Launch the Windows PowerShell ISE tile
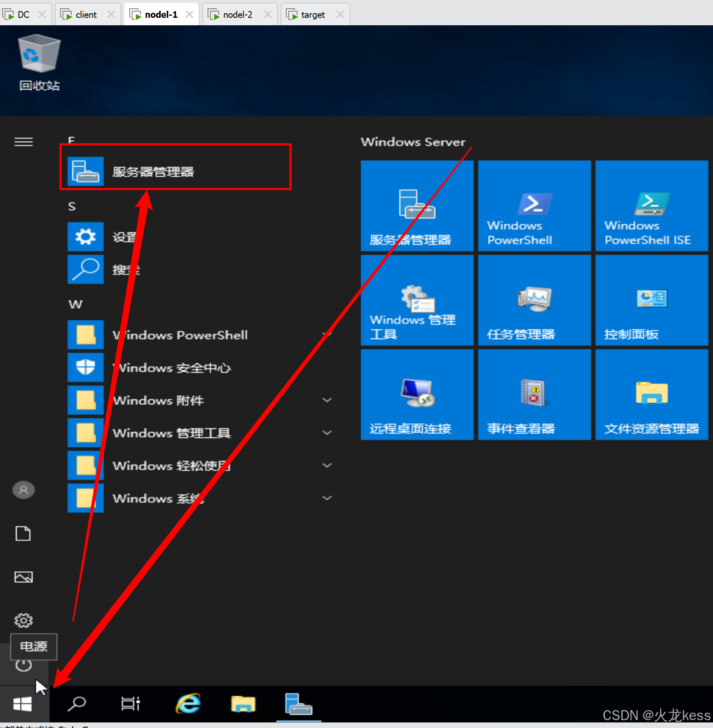 coord(652,206)
